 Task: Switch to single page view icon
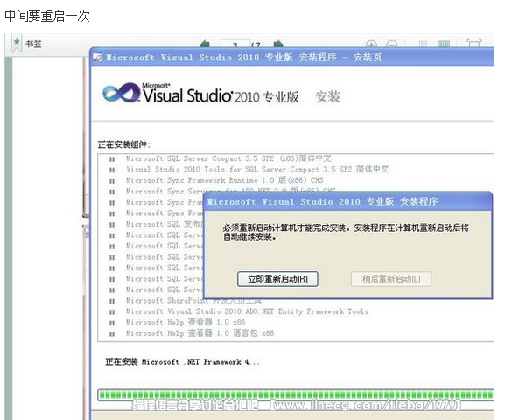pos(423,44)
